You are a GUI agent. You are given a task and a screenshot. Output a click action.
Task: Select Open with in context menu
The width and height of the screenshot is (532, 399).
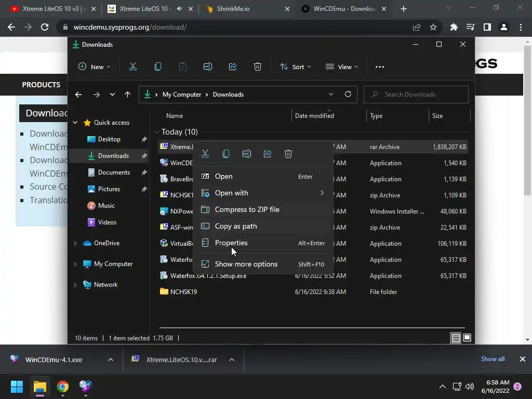coord(263,193)
